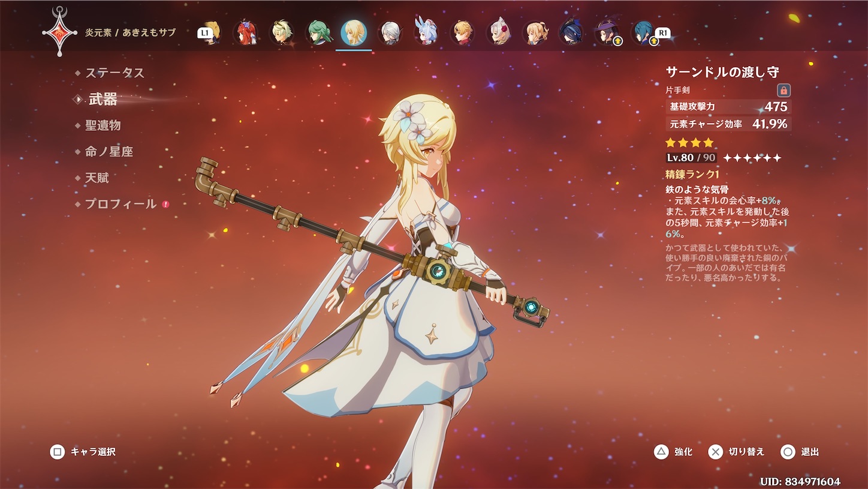The height and width of the screenshot is (489, 868).
Task: Open the 聖遺物 menu
Action: coord(103,125)
